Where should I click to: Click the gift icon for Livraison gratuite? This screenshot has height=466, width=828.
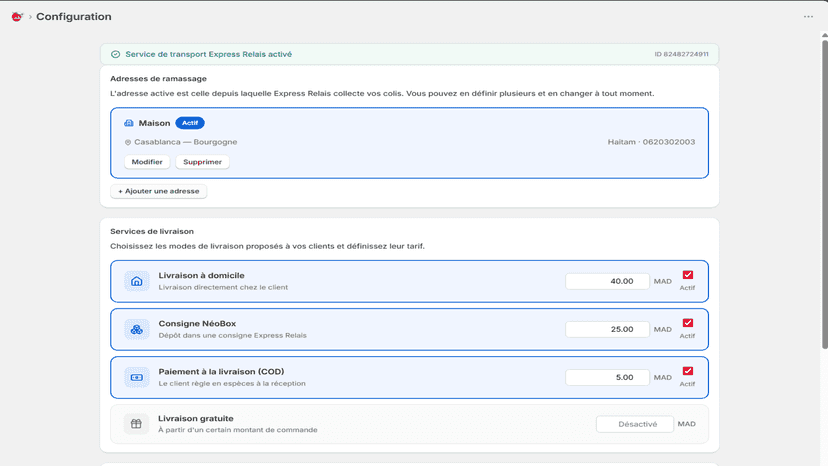coord(136,424)
